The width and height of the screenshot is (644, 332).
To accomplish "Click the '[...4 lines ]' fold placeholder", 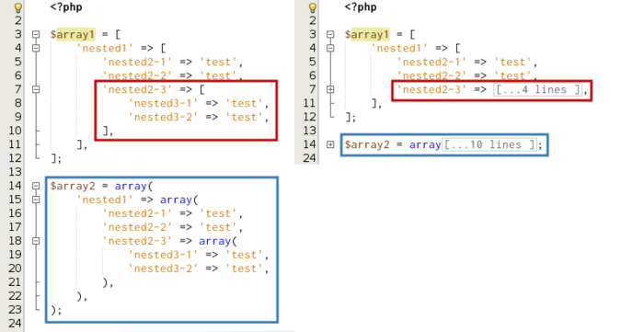I will tap(537, 89).
